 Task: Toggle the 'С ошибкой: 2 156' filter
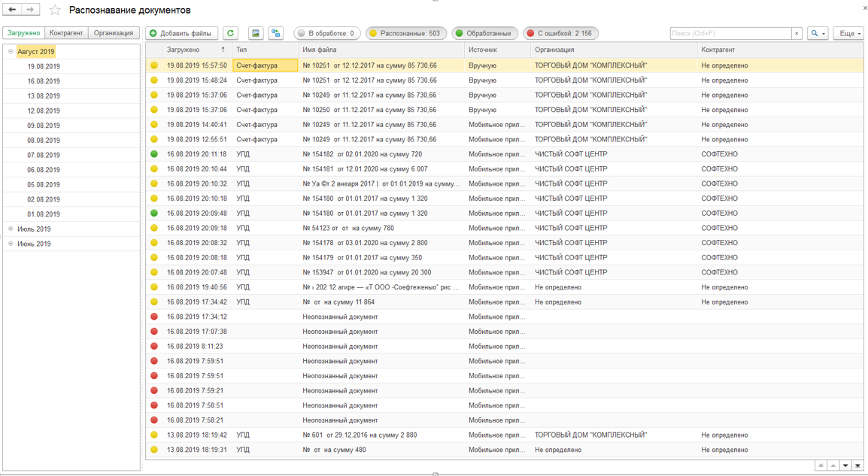tap(560, 33)
